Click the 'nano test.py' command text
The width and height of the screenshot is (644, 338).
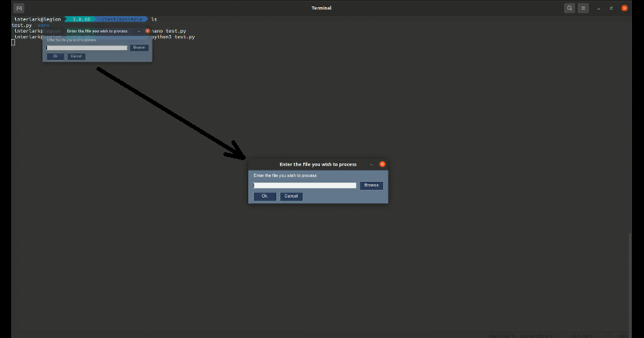[169, 31]
